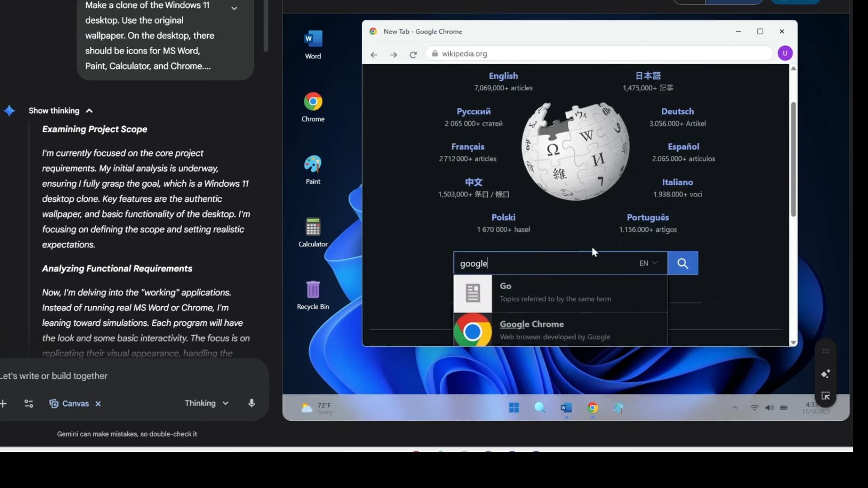Open the EN language dropdown
868x488 pixels.
648,263
